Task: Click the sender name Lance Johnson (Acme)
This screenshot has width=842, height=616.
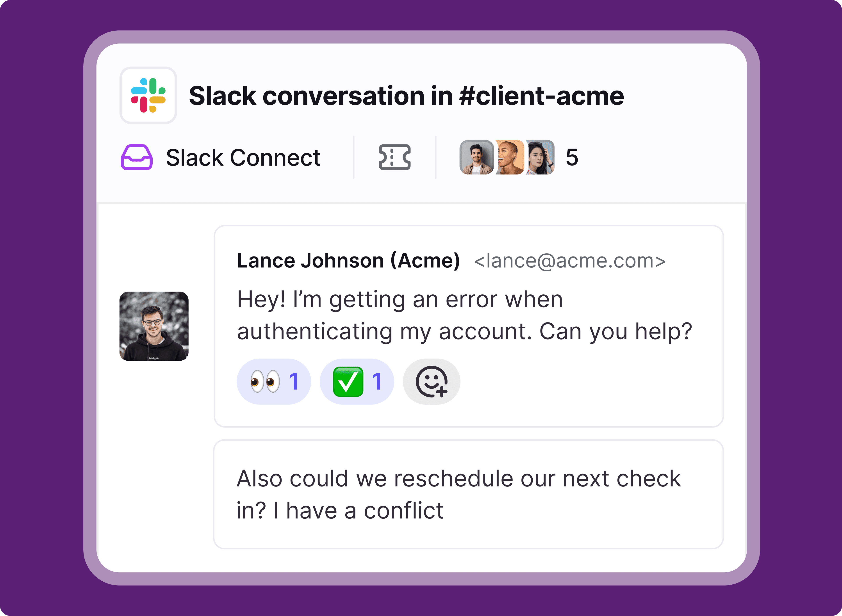Action: tap(348, 260)
